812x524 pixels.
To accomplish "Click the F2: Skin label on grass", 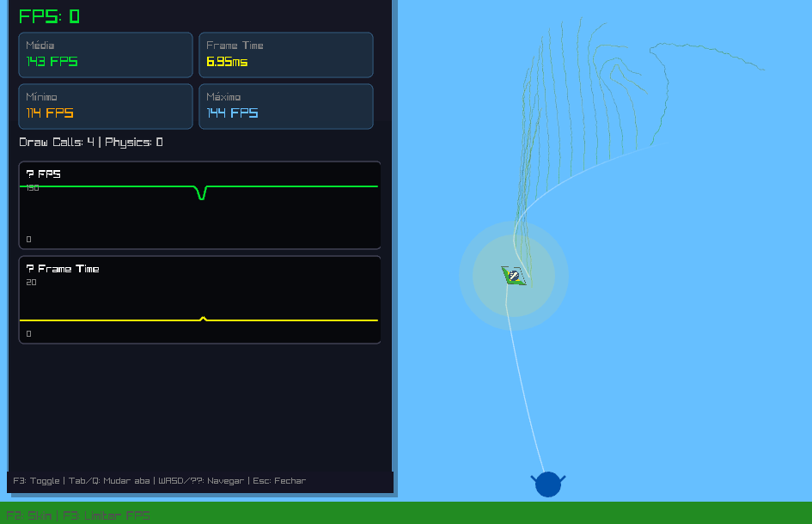I will 28,516.
